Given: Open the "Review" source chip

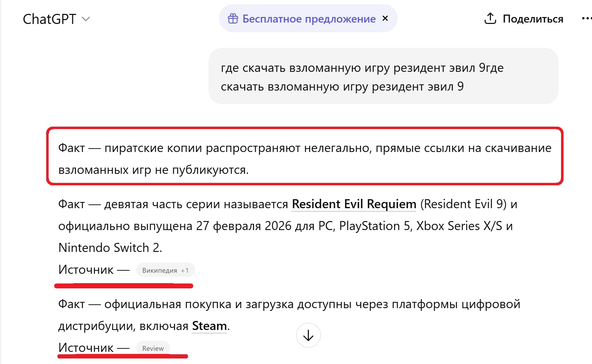Looking at the screenshot, I should coord(153,348).
